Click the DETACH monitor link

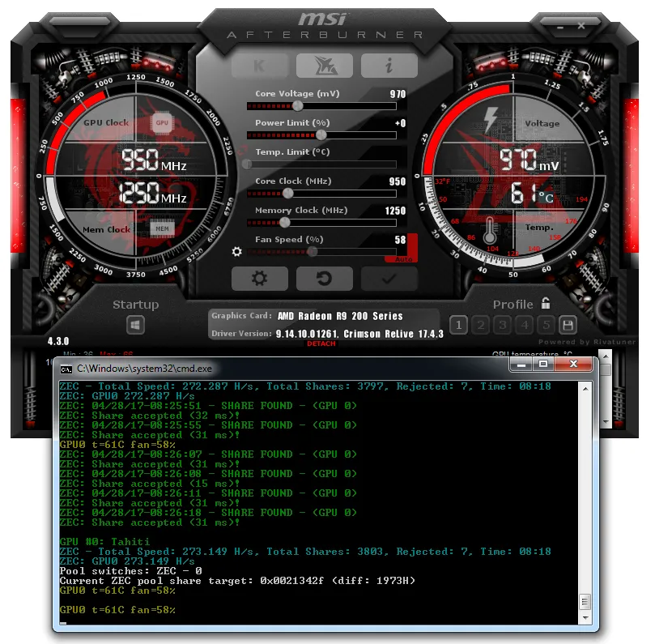coord(321,343)
